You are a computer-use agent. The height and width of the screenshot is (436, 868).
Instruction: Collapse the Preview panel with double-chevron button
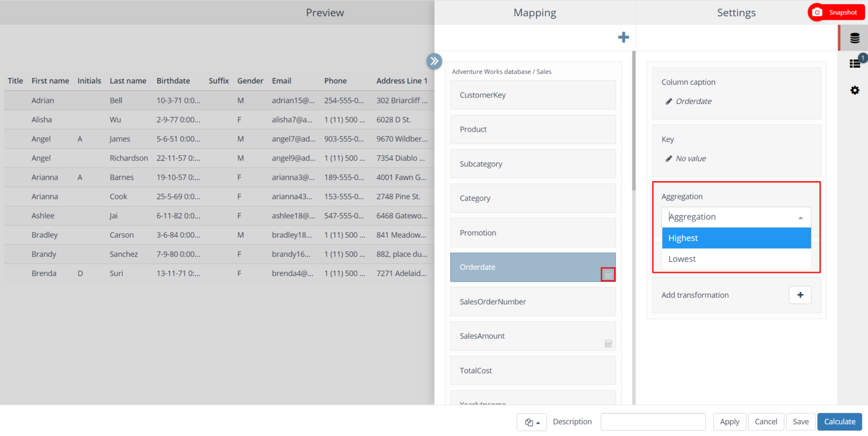(434, 61)
